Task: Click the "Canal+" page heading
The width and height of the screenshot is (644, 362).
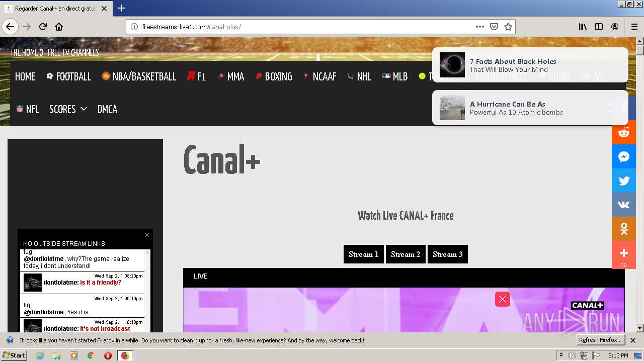Action: coord(222,160)
